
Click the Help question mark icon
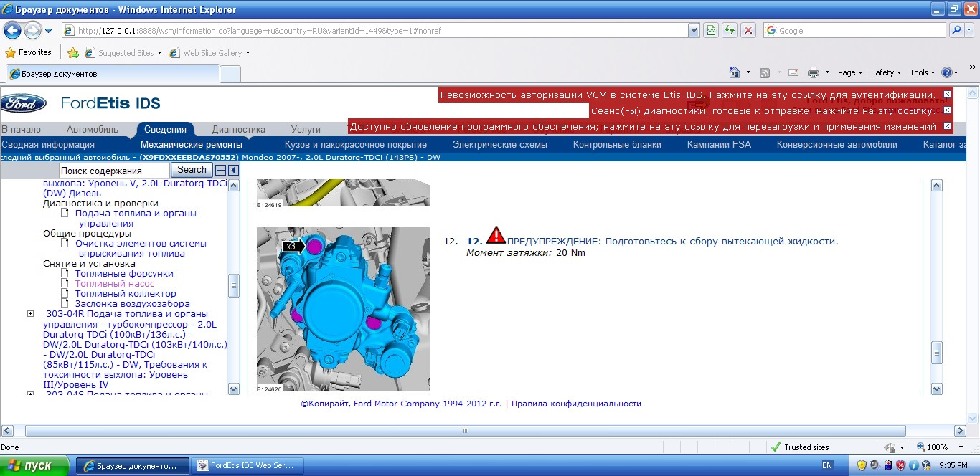(946, 72)
